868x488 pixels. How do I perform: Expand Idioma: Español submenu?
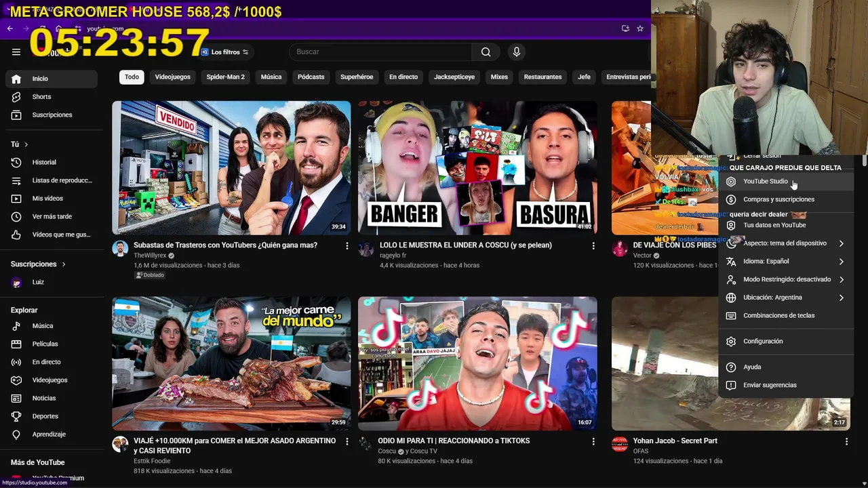[785, 262]
